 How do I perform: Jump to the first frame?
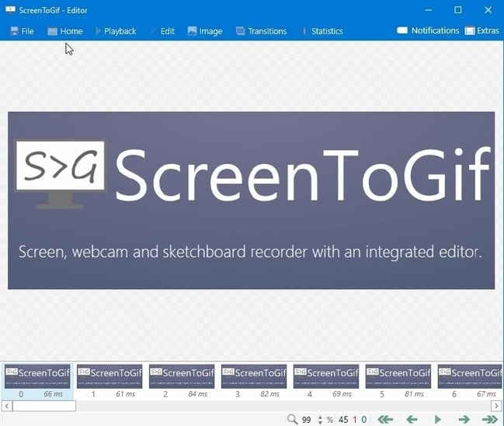(385, 419)
